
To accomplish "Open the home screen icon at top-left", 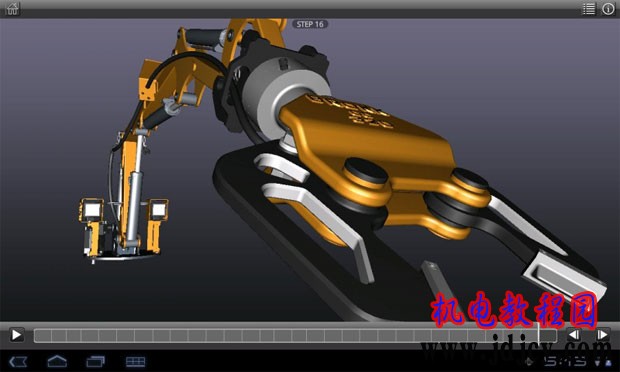I will pos(12,9).
